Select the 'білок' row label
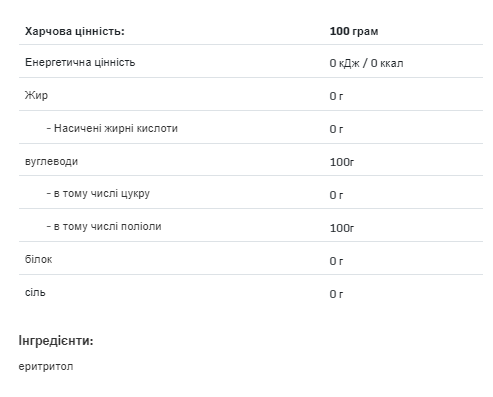 coord(38,259)
